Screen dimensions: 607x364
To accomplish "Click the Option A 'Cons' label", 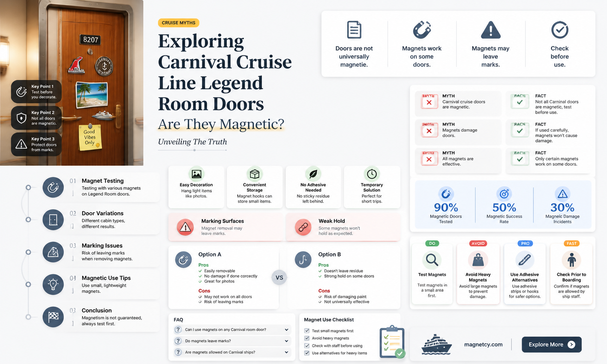I will 204,291.
